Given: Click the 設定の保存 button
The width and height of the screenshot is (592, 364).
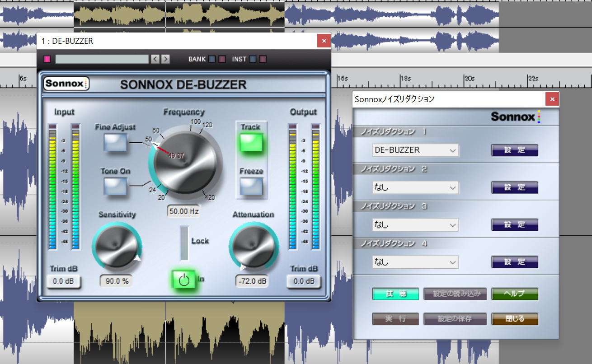Looking at the screenshot, I should (455, 319).
